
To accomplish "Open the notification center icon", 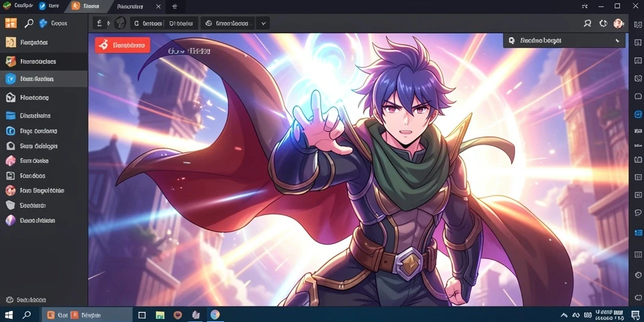I will [636, 315].
